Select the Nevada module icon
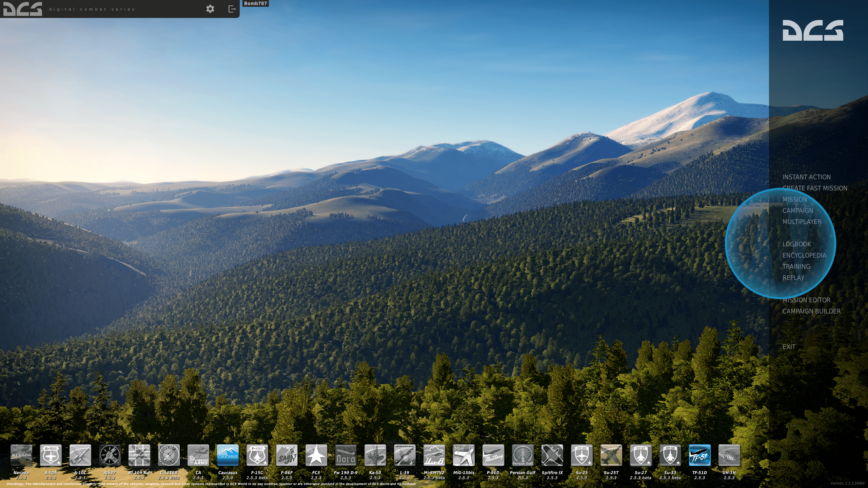This screenshot has width=868, height=488. click(x=21, y=455)
